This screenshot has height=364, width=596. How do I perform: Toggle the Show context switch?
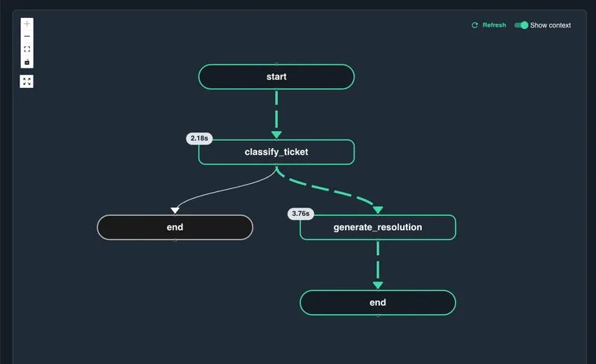point(521,25)
